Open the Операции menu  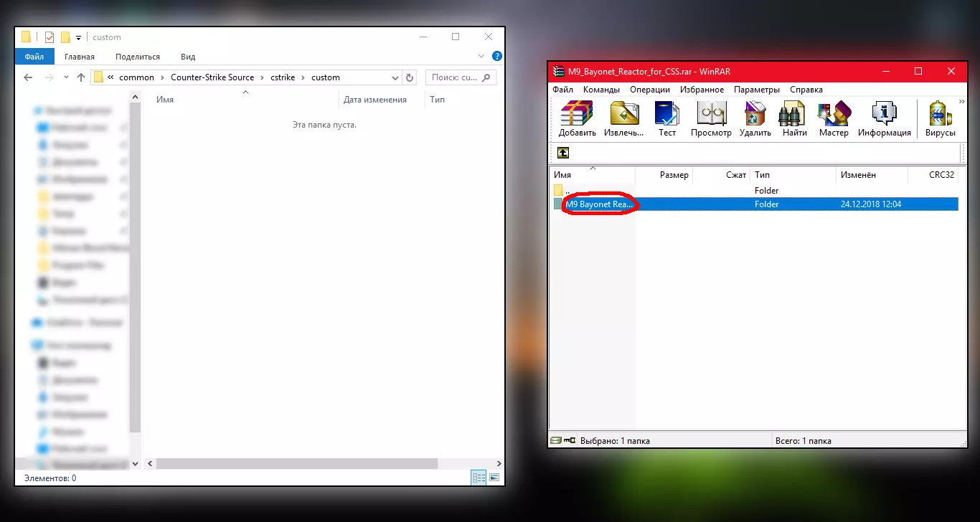pyautogui.click(x=650, y=90)
